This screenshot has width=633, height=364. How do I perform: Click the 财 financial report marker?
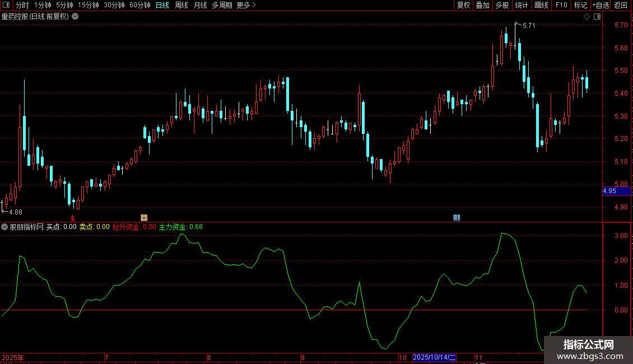pyautogui.click(x=457, y=218)
